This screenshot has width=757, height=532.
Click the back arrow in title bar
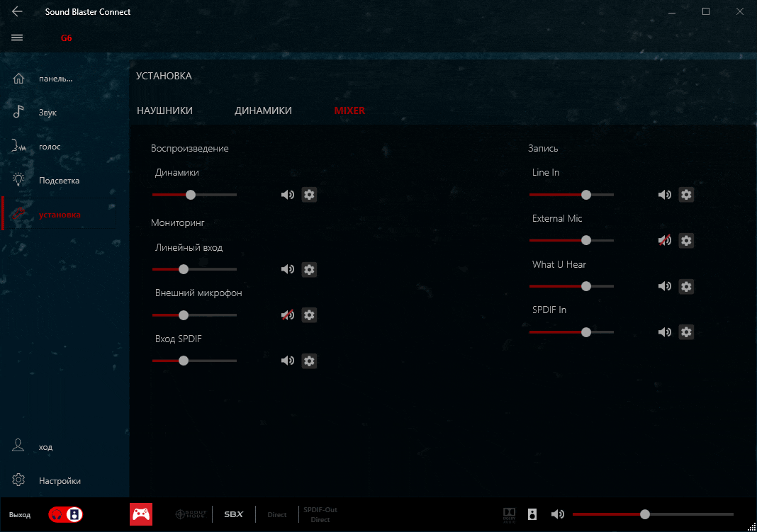coord(18,12)
